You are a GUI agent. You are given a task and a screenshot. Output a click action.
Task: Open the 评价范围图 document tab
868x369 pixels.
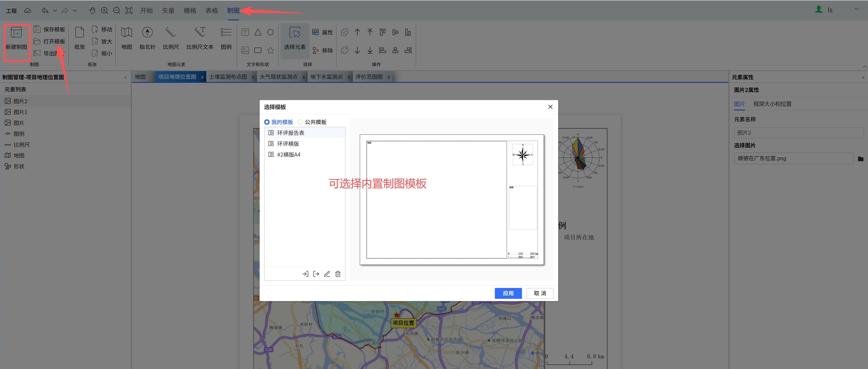[369, 77]
